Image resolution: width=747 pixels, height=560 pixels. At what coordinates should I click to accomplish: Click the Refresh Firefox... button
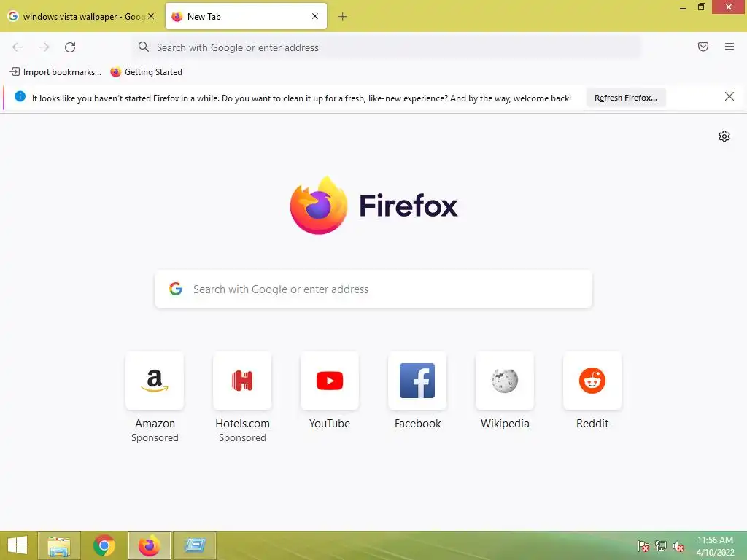625,98
